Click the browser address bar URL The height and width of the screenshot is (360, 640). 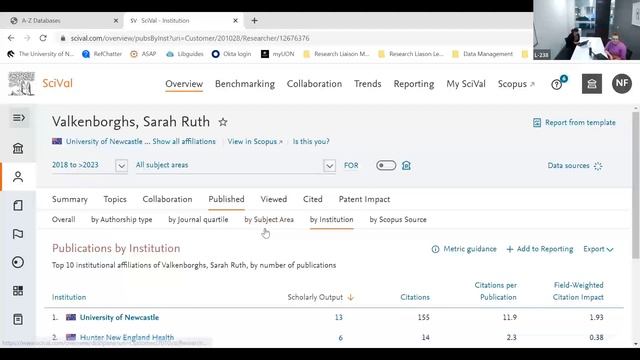coord(190,38)
